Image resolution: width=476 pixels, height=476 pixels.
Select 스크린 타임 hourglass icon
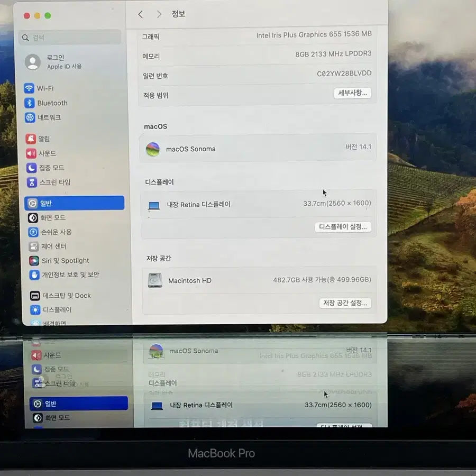32,182
